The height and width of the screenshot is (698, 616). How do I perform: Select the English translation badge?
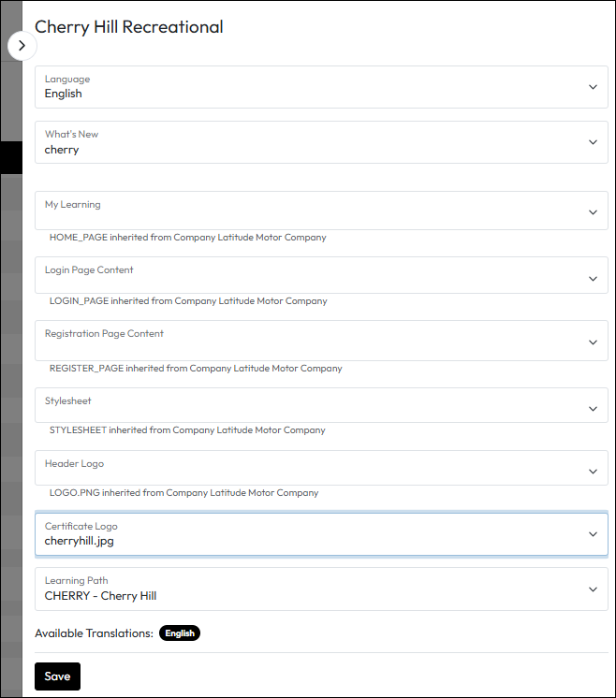(180, 633)
